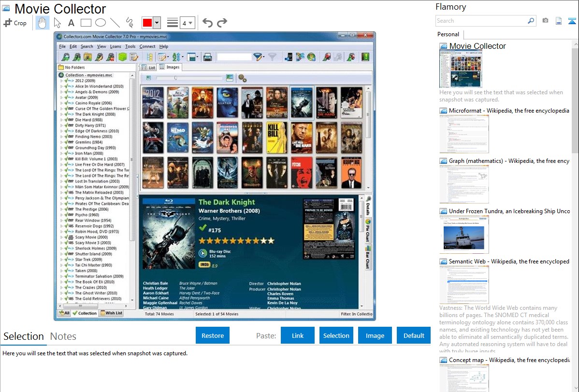Image resolution: width=579 pixels, height=392 pixels.
Task: Pick the rectangle drawing tool
Action: coord(86,23)
